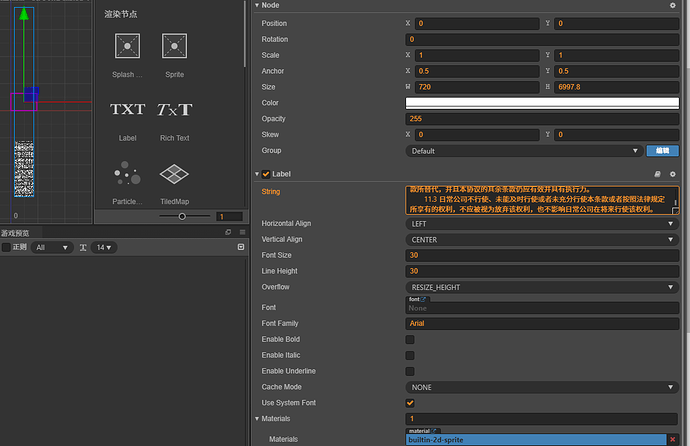690x446 pixels.
Task: Click the font link icon
Action: point(423,299)
